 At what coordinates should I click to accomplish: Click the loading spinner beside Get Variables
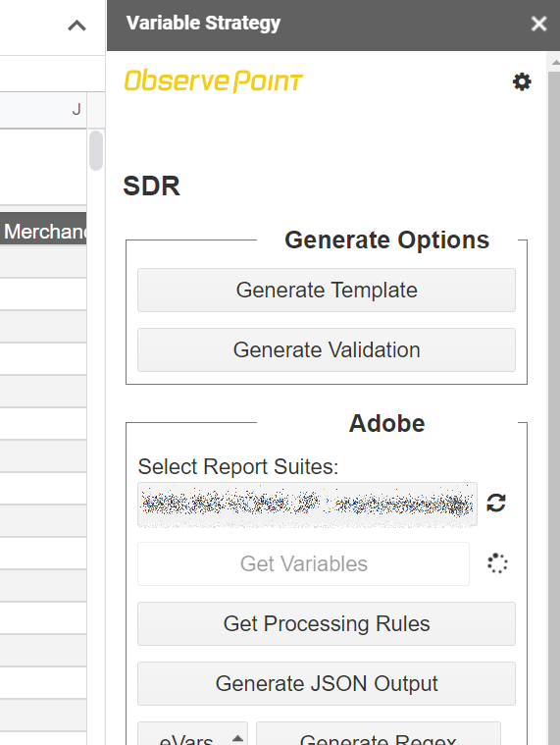coord(497,563)
